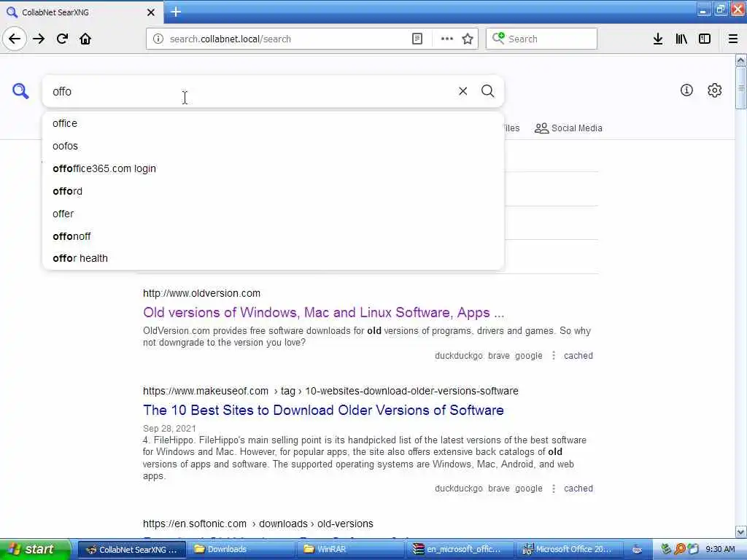747x560 pixels.
Task: Click the http://www.oldversion.com URL text
Action: coord(201,293)
